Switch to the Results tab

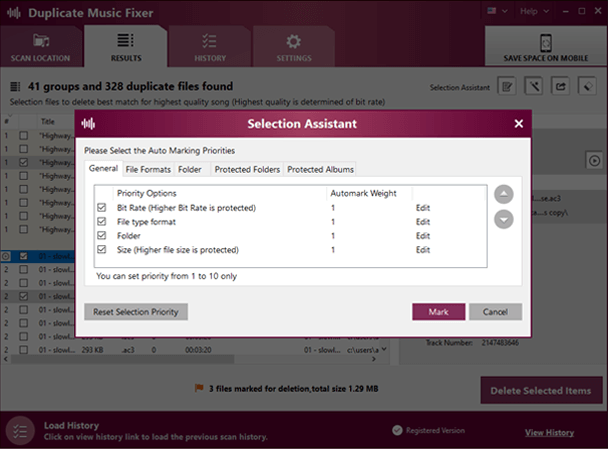pos(126,47)
